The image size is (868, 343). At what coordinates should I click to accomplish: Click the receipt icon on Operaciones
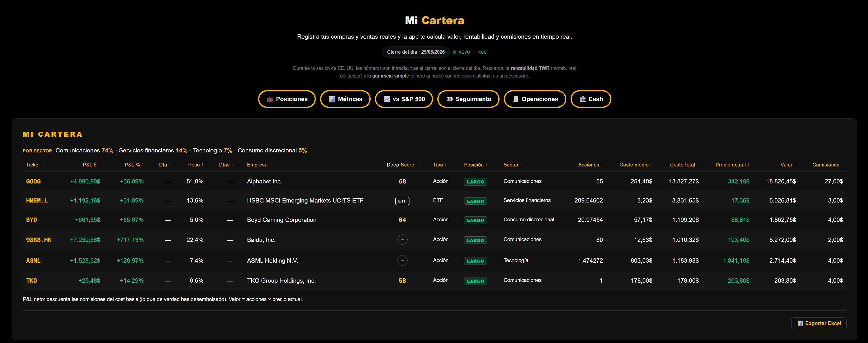click(x=516, y=99)
